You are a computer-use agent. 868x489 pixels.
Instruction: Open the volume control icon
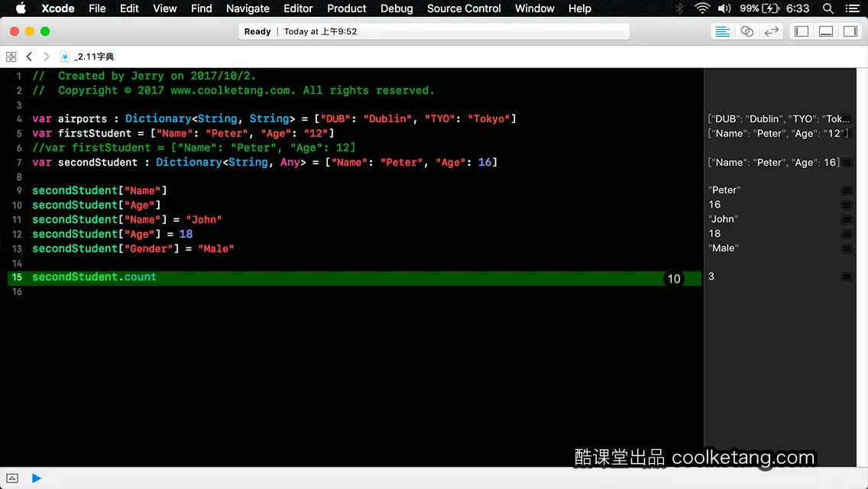click(x=724, y=8)
